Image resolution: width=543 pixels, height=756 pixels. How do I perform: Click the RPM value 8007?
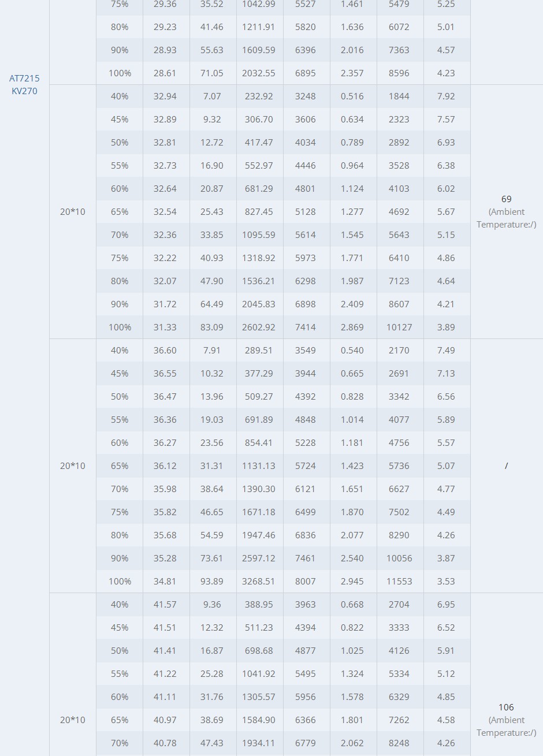pyautogui.click(x=306, y=581)
